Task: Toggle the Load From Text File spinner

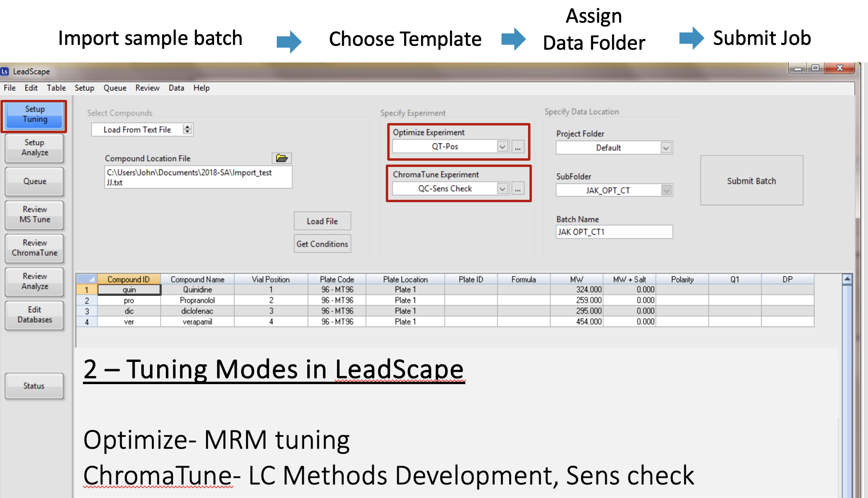Action: [188, 129]
